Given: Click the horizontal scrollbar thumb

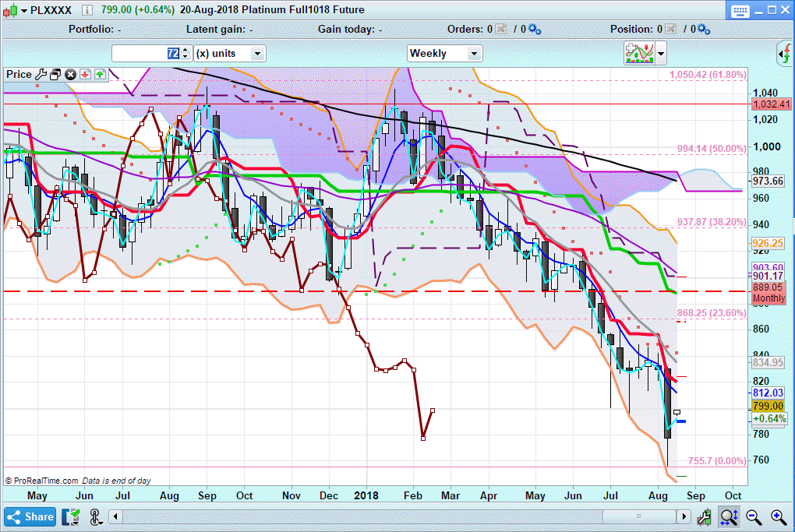Looking at the screenshot, I should 639,516.
